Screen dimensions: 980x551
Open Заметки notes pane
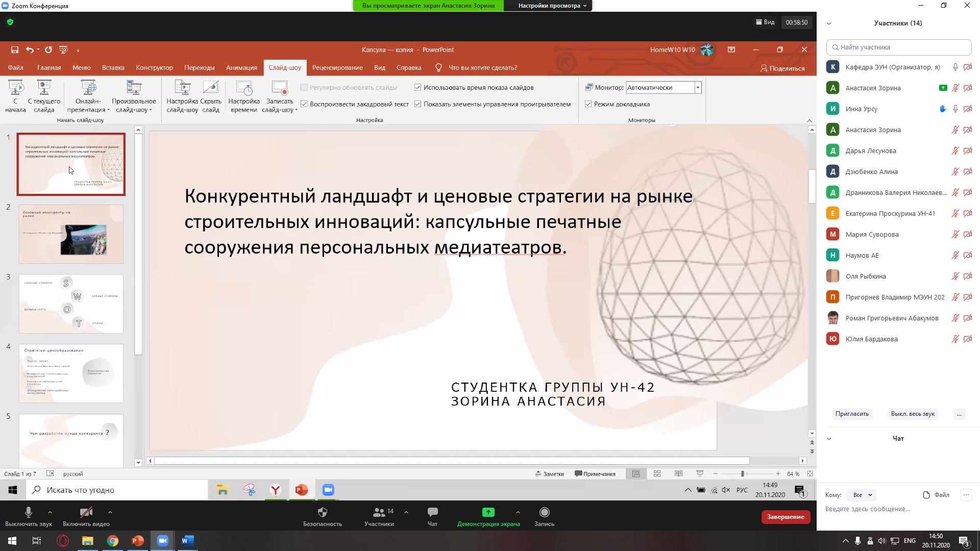550,473
